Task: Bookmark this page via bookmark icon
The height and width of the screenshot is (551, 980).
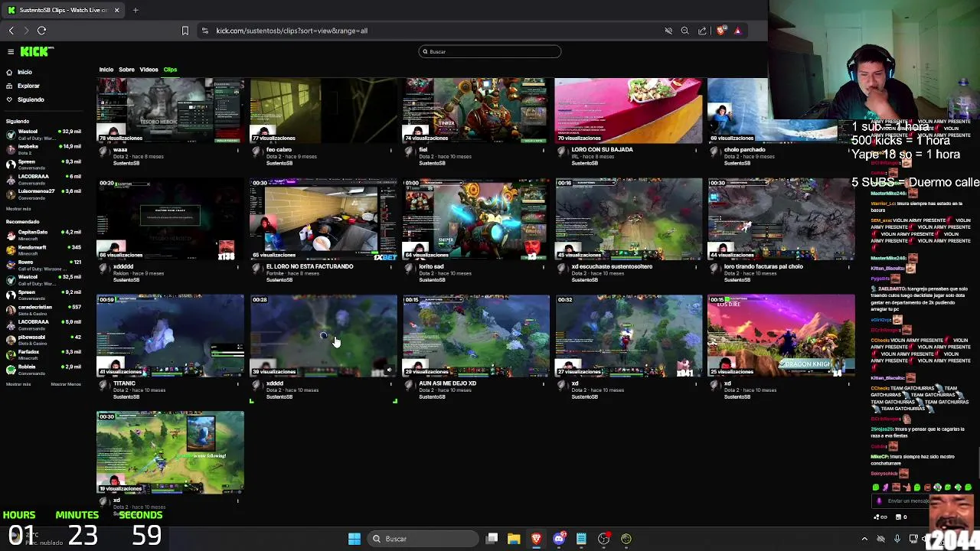Action: [x=185, y=31]
